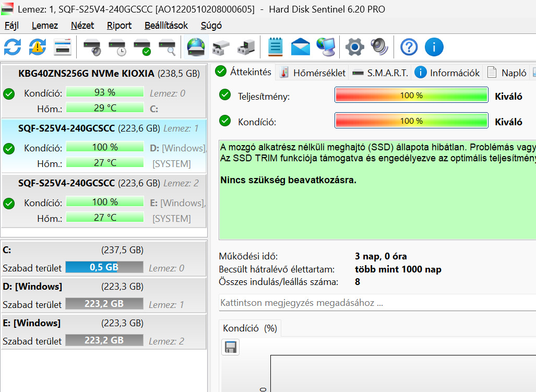Click the floppy save icon below Kondíció (%)
Image resolution: width=536 pixels, height=392 pixels.
(x=230, y=347)
